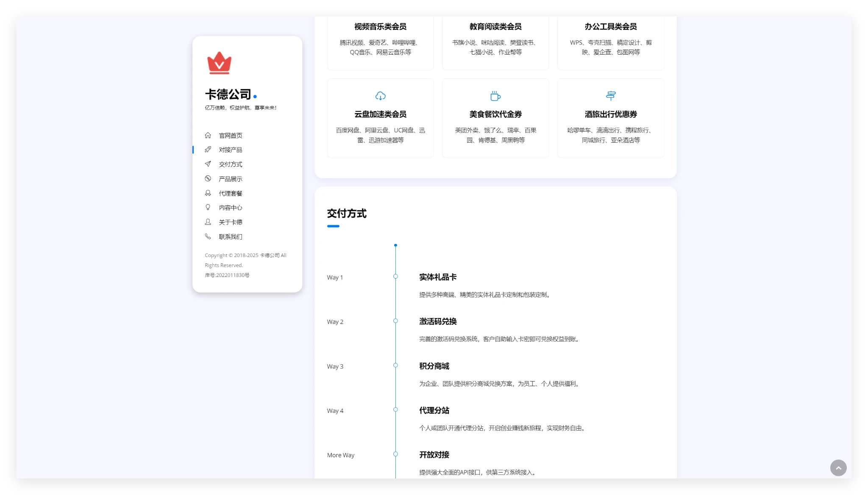The height and width of the screenshot is (495, 868).
Task: Click the paper plane icon beside 交付方式
Action: (208, 164)
